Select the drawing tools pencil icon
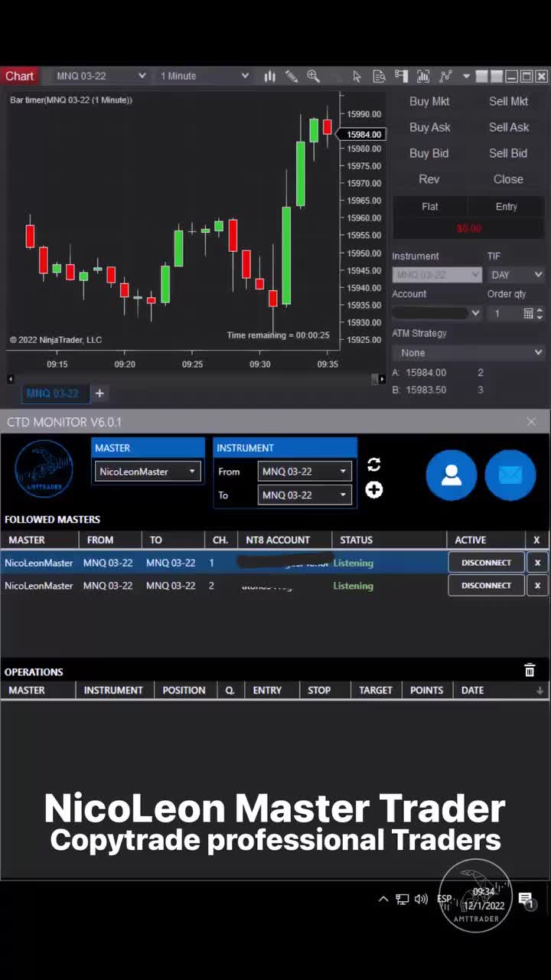 292,76
